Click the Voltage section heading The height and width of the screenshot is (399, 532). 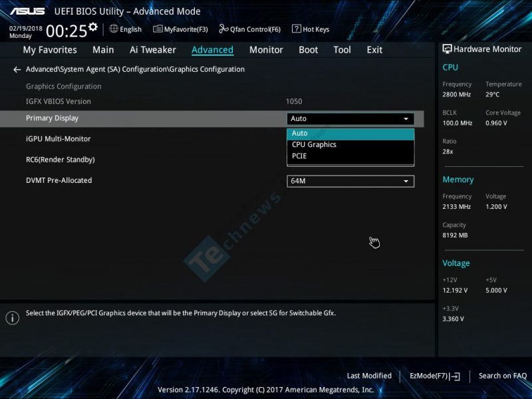[x=456, y=263]
